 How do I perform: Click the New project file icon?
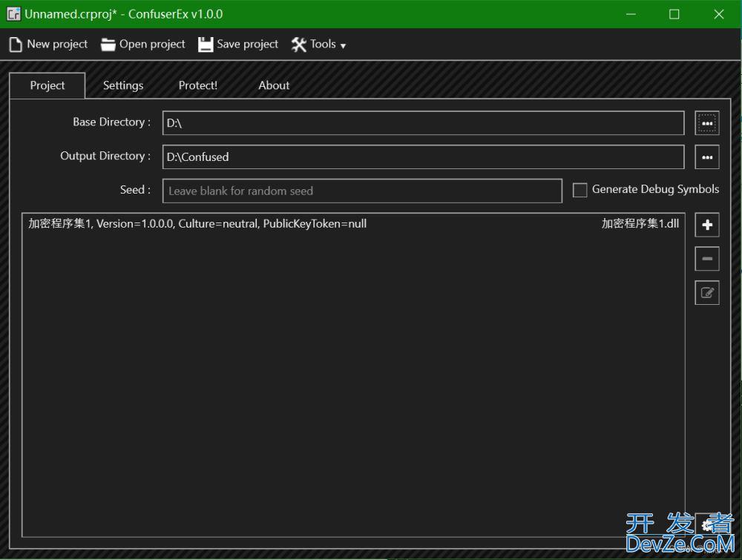coord(16,45)
